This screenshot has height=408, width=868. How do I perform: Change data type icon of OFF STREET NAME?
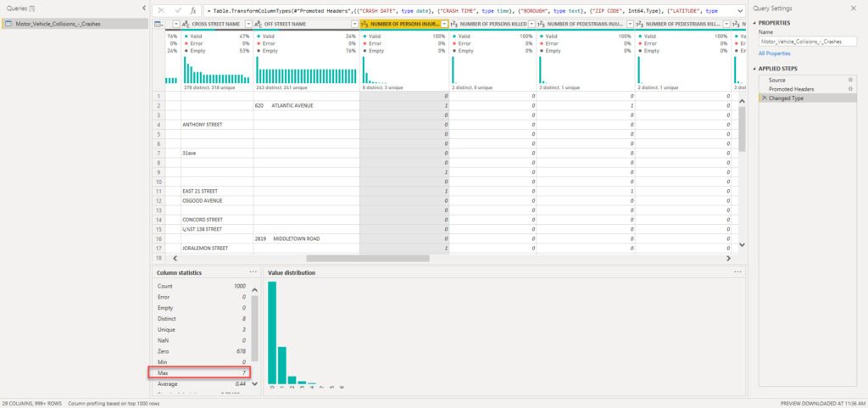pyautogui.click(x=258, y=25)
